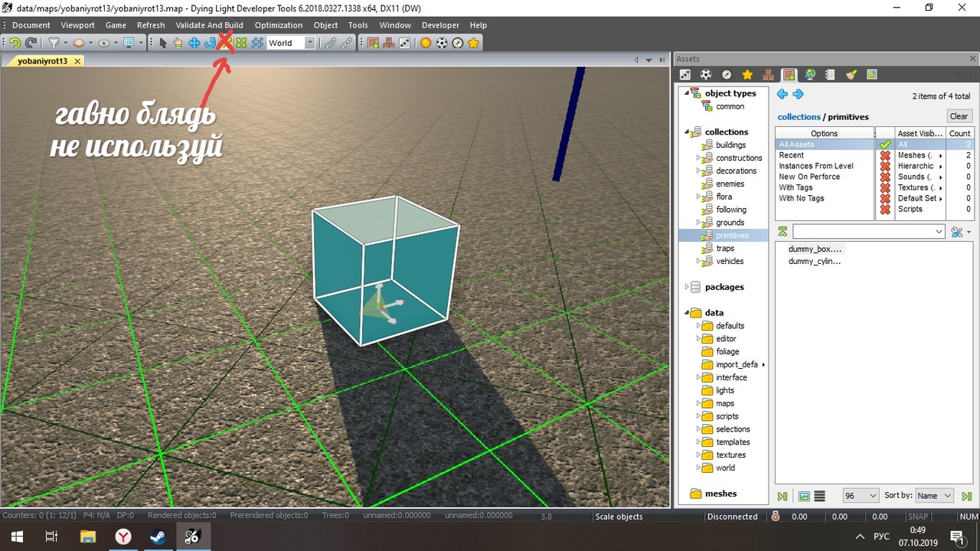This screenshot has width=980, height=551.
Task: Open the Developer menu
Action: pos(440,25)
